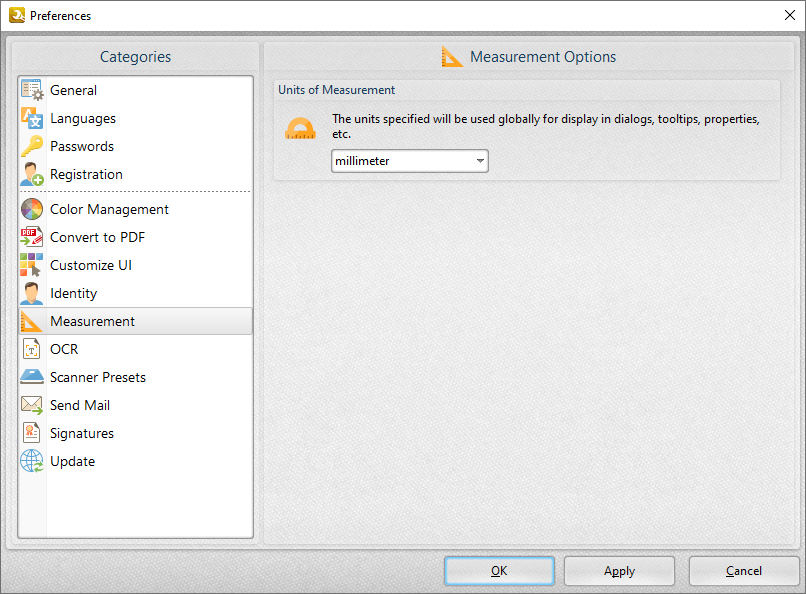Cancel the Preferences dialog

click(744, 571)
